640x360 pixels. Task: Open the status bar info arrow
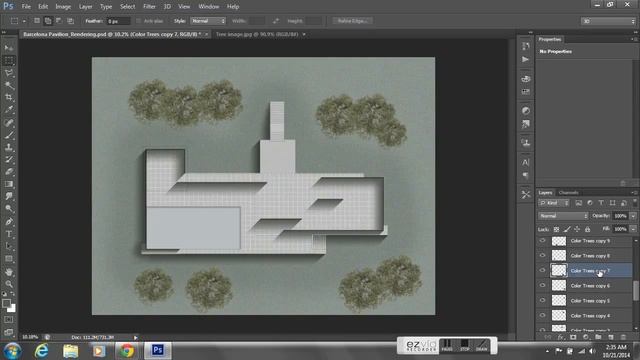[136, 338]
